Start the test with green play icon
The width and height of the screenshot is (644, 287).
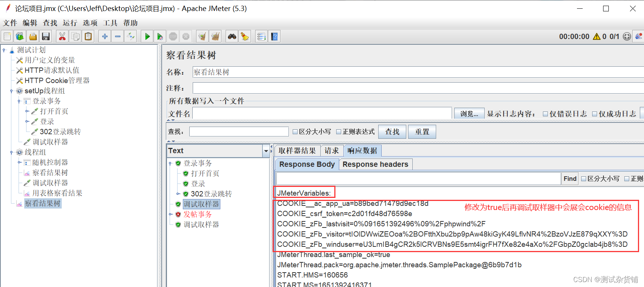click(147, 36)
